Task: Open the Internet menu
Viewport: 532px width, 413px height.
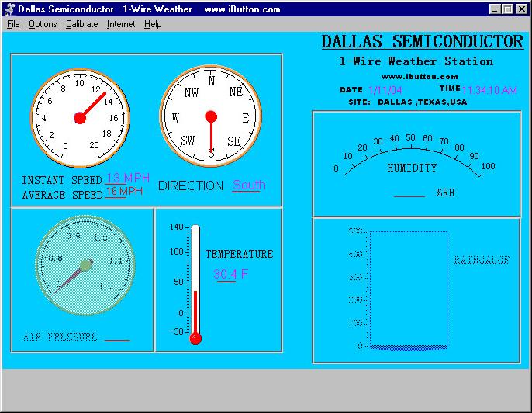Action: [121, 24]
